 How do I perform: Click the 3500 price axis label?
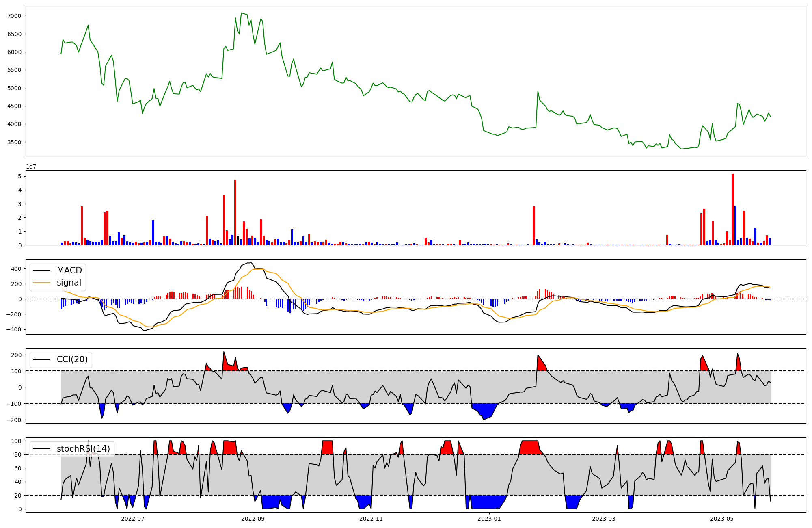(14, 142)
